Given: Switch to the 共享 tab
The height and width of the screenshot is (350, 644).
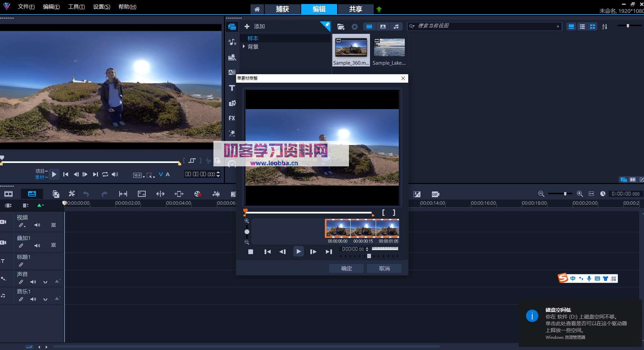Looking at the screenshot, I should [x=355, y=9].
